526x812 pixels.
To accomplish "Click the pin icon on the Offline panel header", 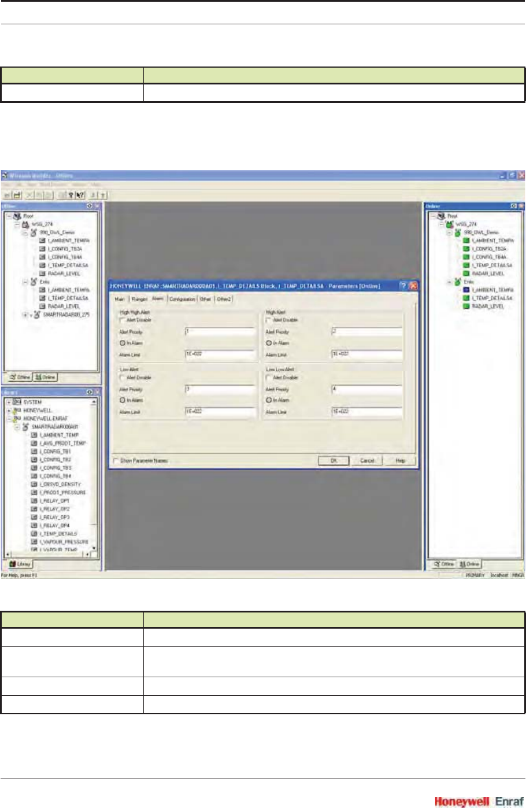I will [90, 206].
